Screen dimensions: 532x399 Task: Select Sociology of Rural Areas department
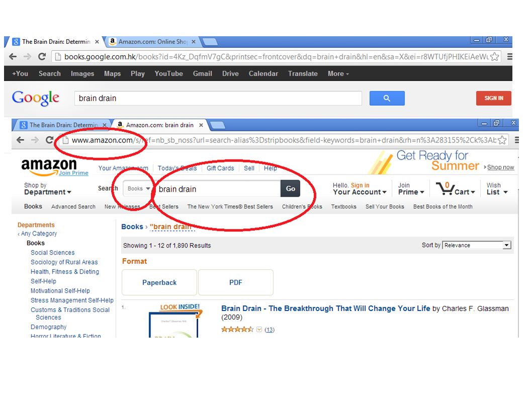(64, 262)
